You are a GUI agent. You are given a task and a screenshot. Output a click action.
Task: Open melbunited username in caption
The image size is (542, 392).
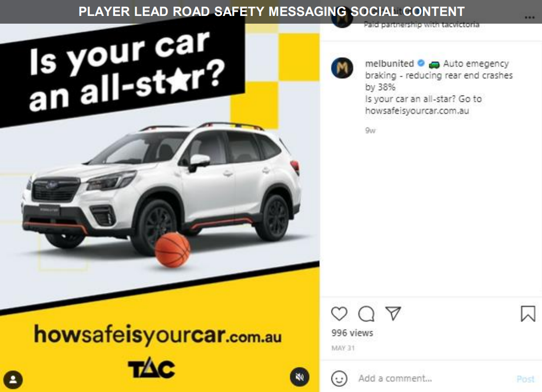(389, 64)
